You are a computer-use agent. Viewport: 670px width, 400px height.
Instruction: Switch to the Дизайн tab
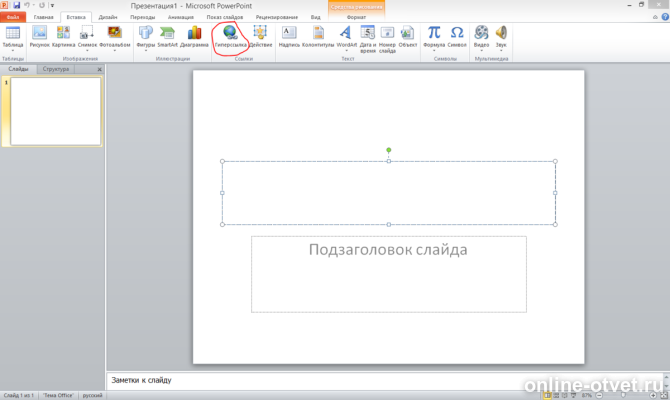pyautogui.click(x=108, y=17)
